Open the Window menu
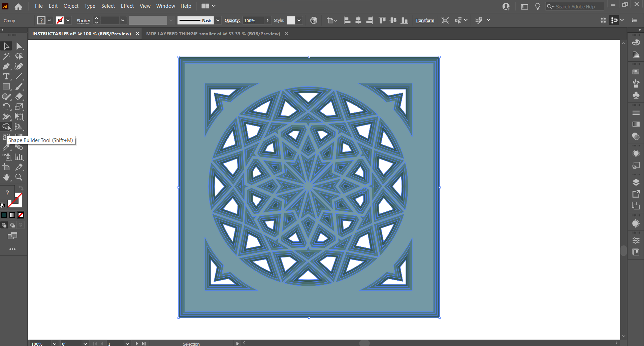This screenshot has width=644, height=346. 166,6
